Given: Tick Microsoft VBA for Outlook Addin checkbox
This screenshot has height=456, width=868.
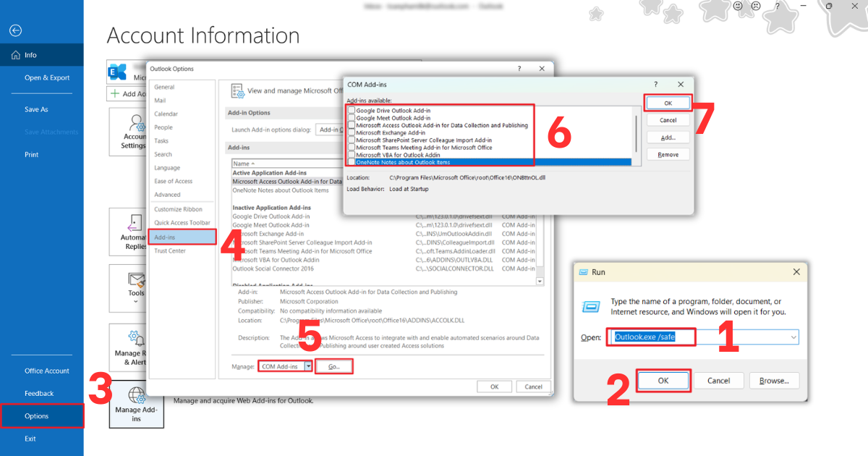Looking at the screenshot, I should point(352,155).
